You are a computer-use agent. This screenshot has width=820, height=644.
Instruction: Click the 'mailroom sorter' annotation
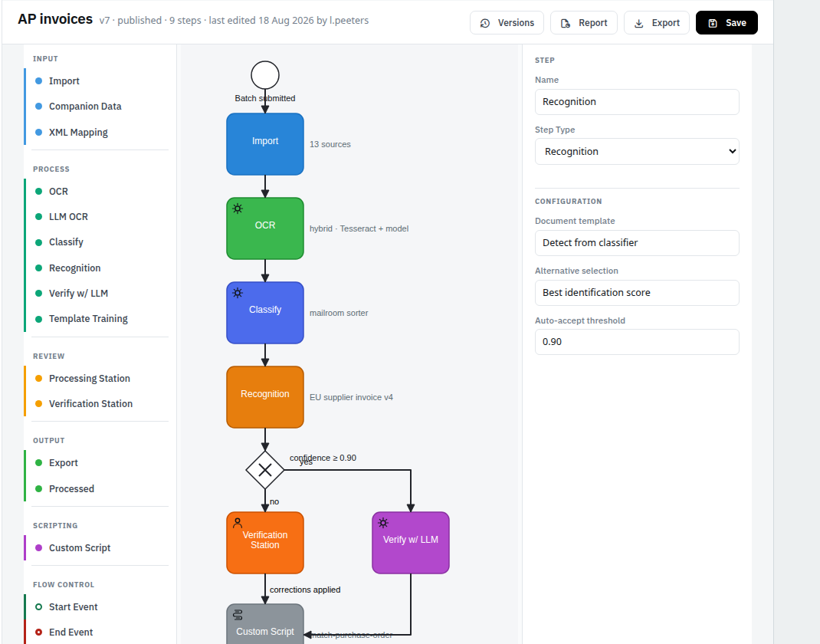pos(339,313)
